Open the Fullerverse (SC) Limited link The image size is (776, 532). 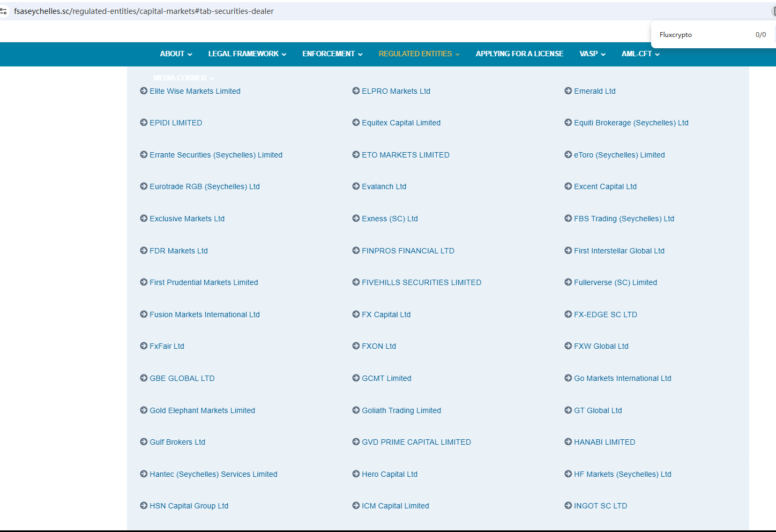click(x=616, y=282)
